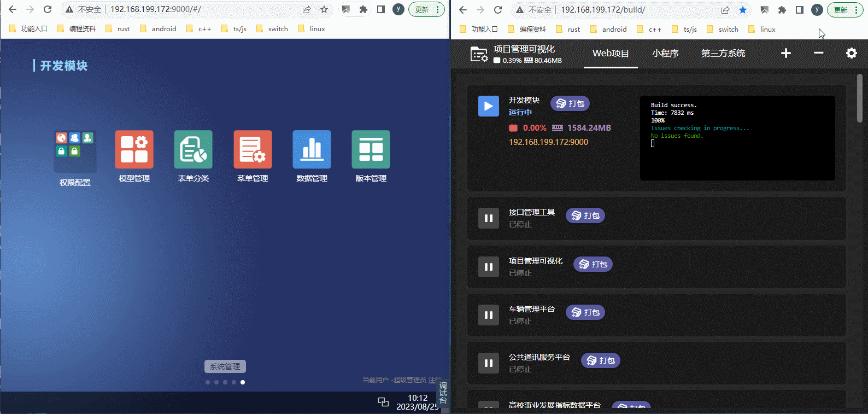The width and height of the screenshot is (868, 414).
Task: Click the pause button for 项目管理可视化 project
Action: (489, 267)
